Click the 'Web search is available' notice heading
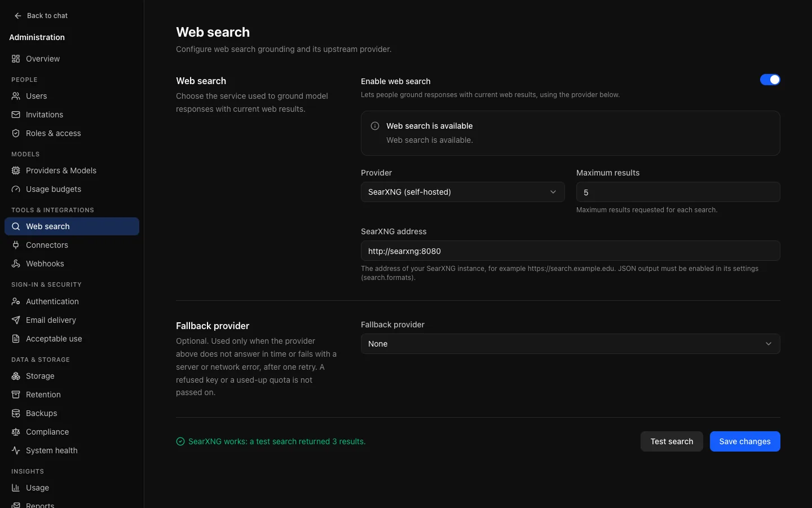The image size is (812, 508). pyautogui.click(x=430, y=126)
